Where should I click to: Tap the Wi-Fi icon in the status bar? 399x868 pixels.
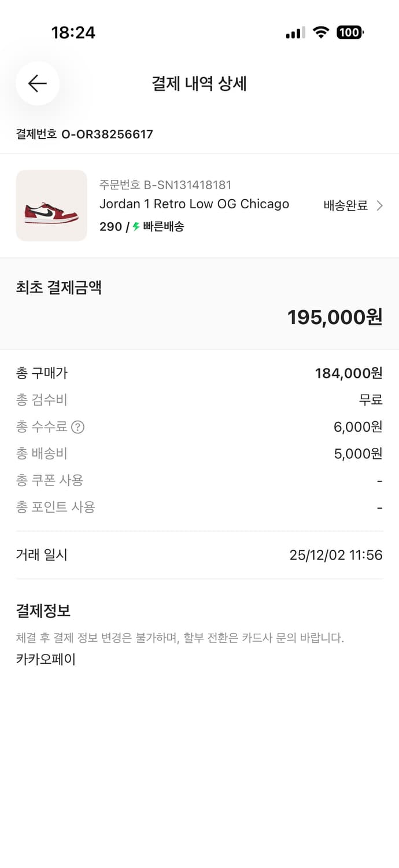(x=322, y=32)
